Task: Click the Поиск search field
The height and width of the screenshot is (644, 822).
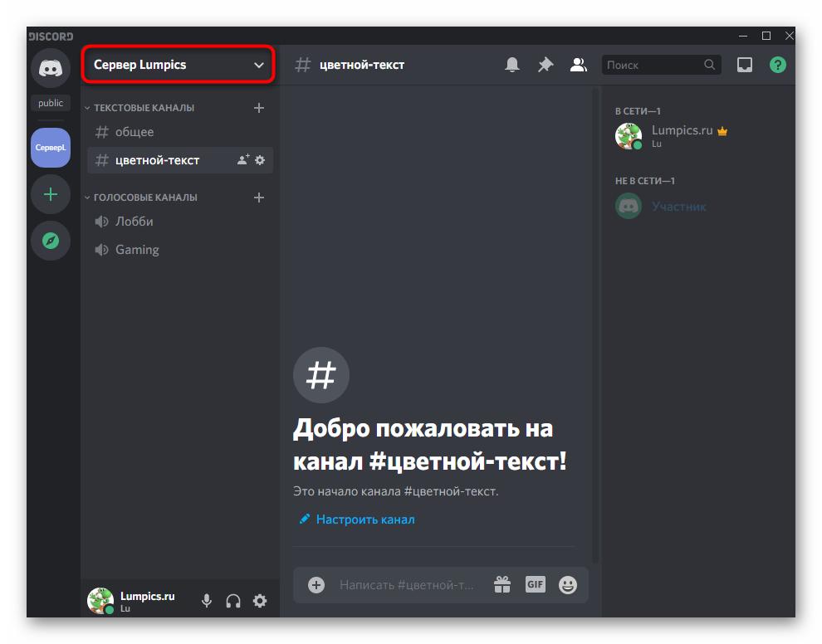Action: [x=652, y=65]
